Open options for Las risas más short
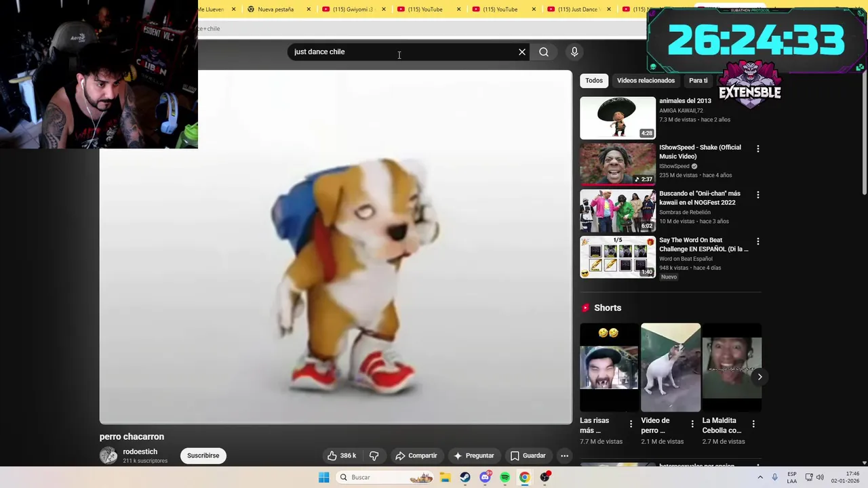The image size is (868, 488). (x=631, y=424)
